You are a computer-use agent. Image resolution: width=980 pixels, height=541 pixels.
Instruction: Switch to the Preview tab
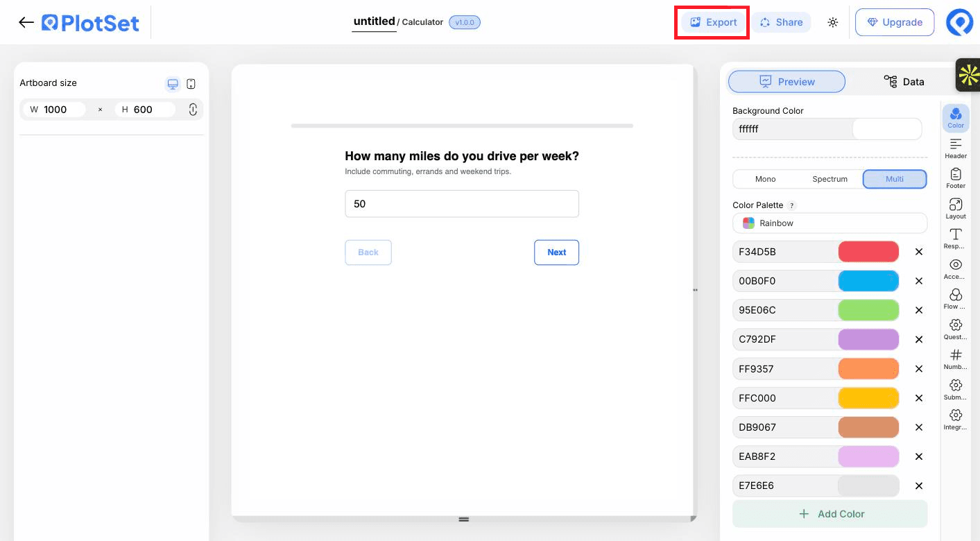point(786,82)
